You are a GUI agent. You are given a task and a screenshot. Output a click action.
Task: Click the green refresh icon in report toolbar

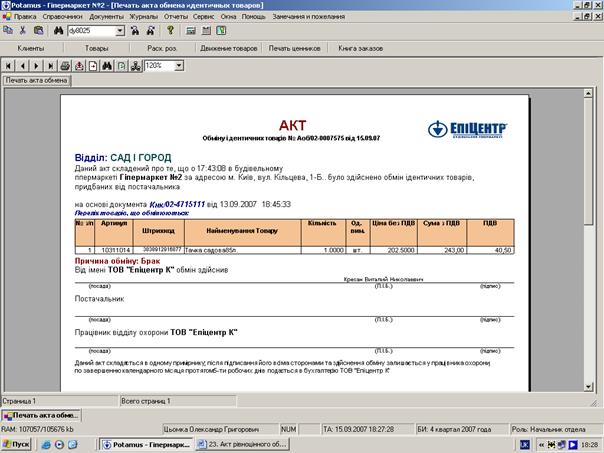pyautogui.click(x=121, y=66)
